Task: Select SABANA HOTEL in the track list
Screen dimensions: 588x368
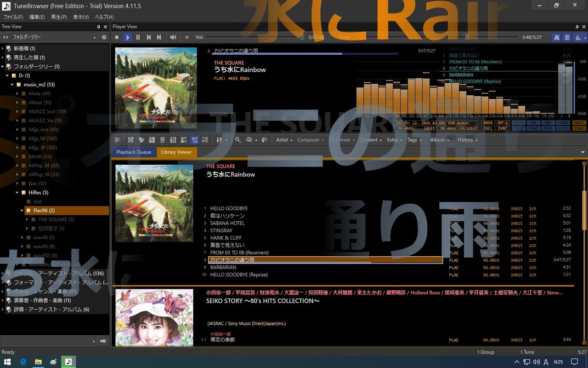Action: click(x=227, y=223)
